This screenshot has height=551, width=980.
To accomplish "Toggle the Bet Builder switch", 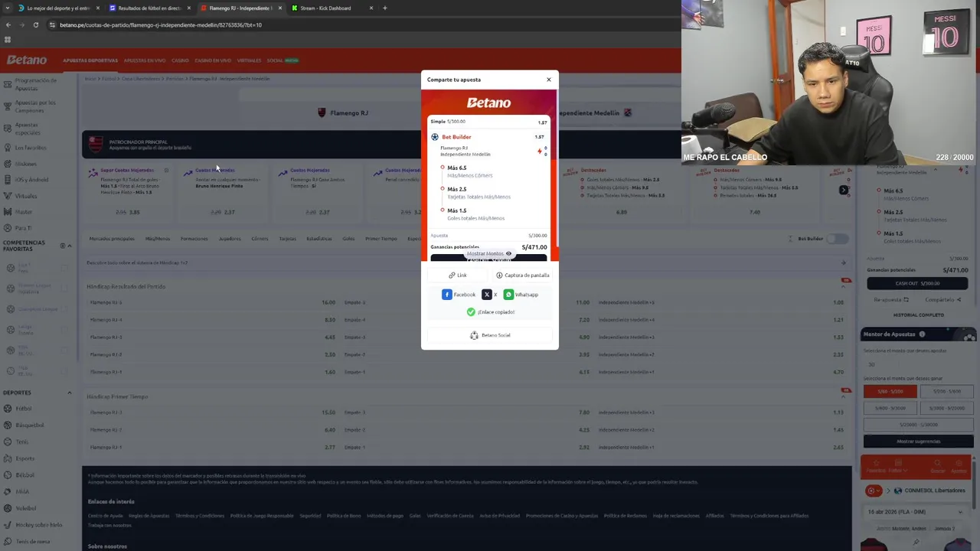I will pyautogui.click(x=838, y=239).
